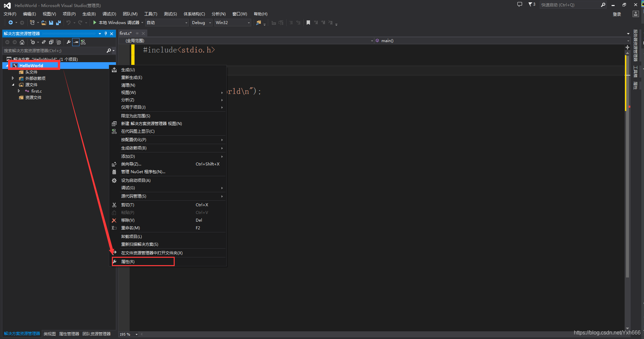Open the 调试(D) menu

(109, 14)
